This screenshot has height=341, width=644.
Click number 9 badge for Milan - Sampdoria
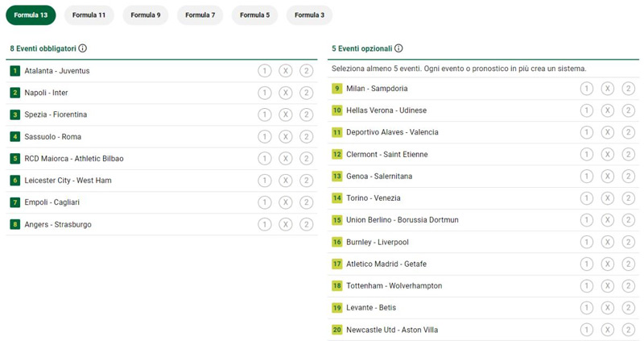[x=337, y=89]
